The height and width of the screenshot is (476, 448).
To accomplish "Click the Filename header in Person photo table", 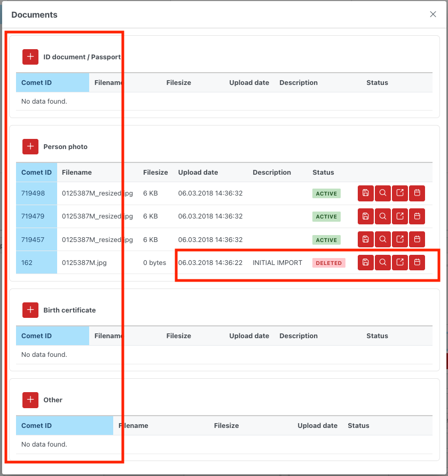I will pos(77,173).
